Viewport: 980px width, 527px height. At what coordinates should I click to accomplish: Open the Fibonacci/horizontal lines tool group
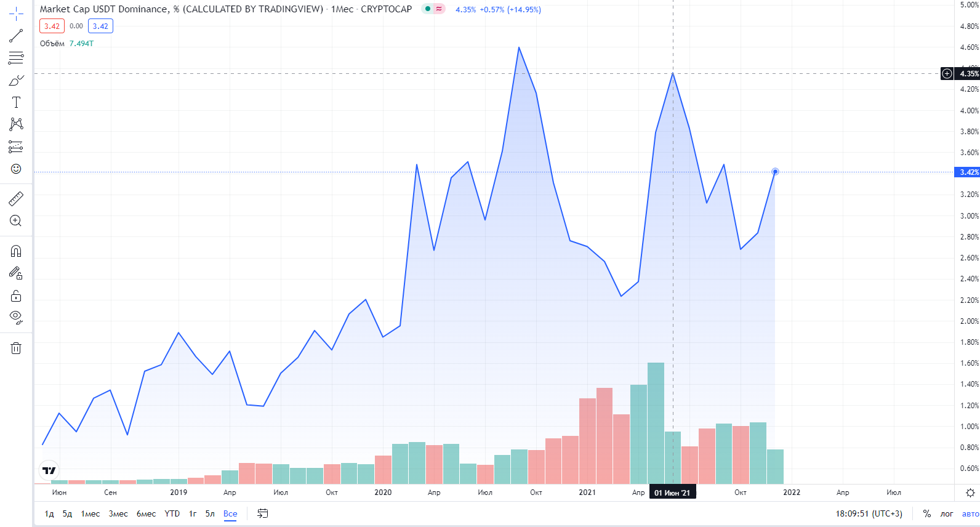[x=16, y=58]
